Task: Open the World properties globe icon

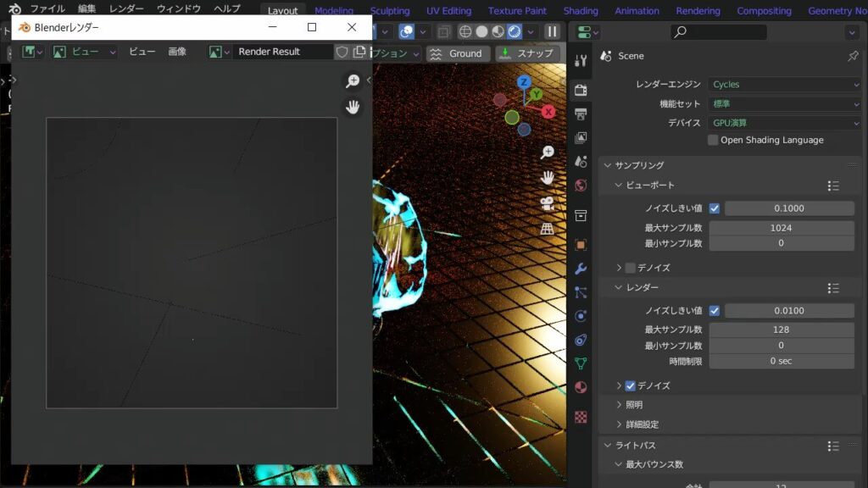Action: coord(581,185)
